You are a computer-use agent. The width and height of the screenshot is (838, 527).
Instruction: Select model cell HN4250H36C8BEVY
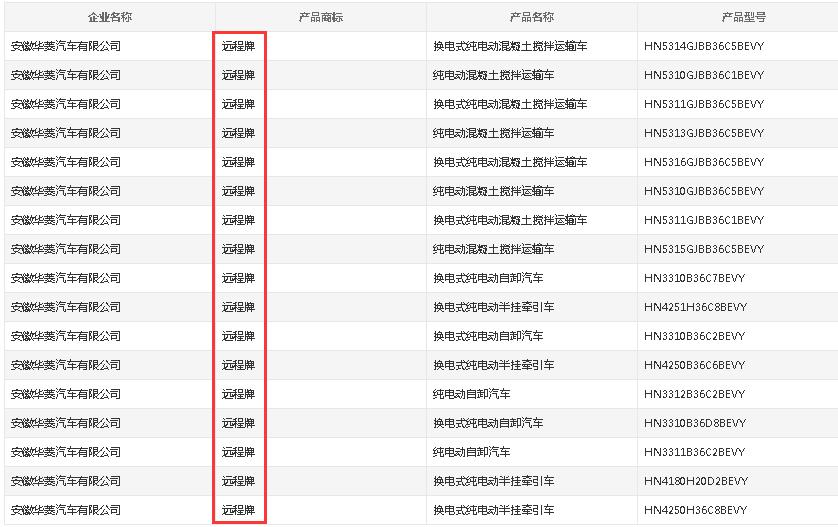pos(695,510)
